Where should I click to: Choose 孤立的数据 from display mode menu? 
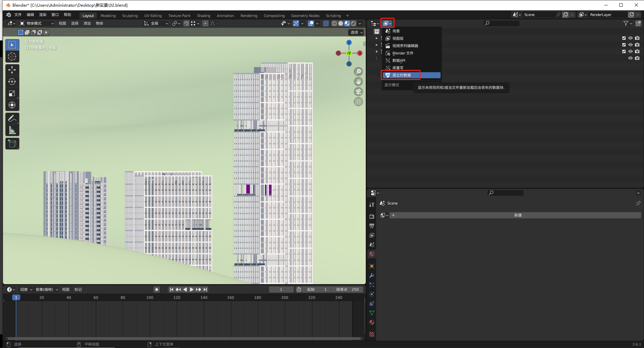(x=401, y=75)
